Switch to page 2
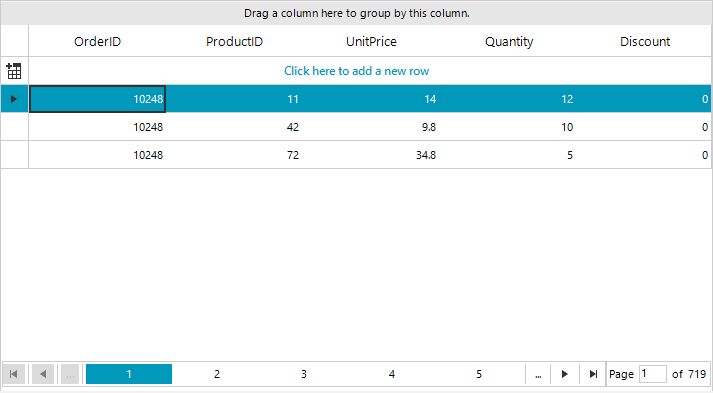 [x=216, y=374]
